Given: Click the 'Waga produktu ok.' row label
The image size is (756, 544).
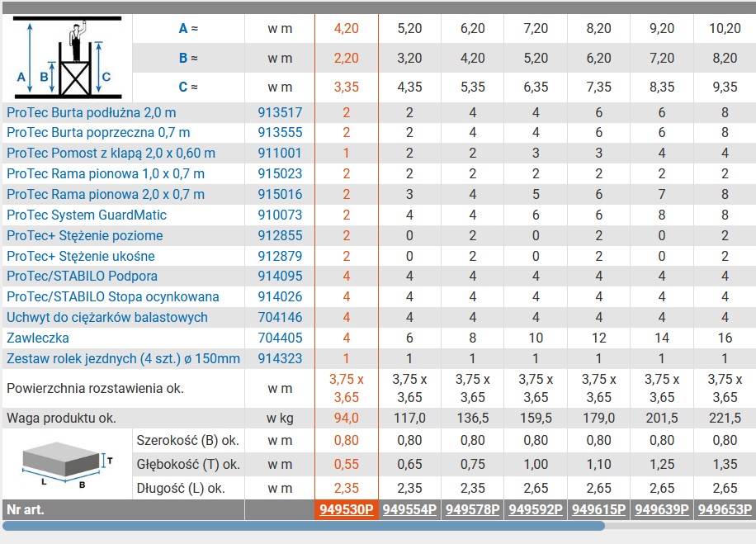Looking at the screenshot, I should tap(62, 419).
